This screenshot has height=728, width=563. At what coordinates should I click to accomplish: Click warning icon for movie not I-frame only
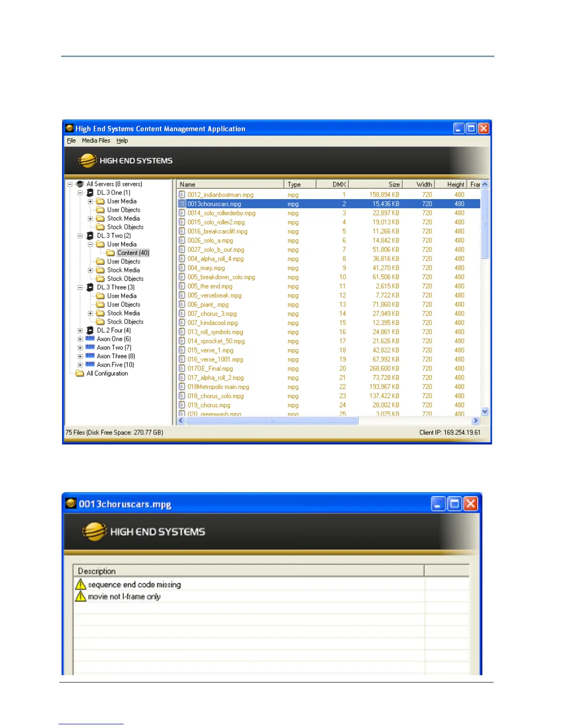[x=80, y=596]
